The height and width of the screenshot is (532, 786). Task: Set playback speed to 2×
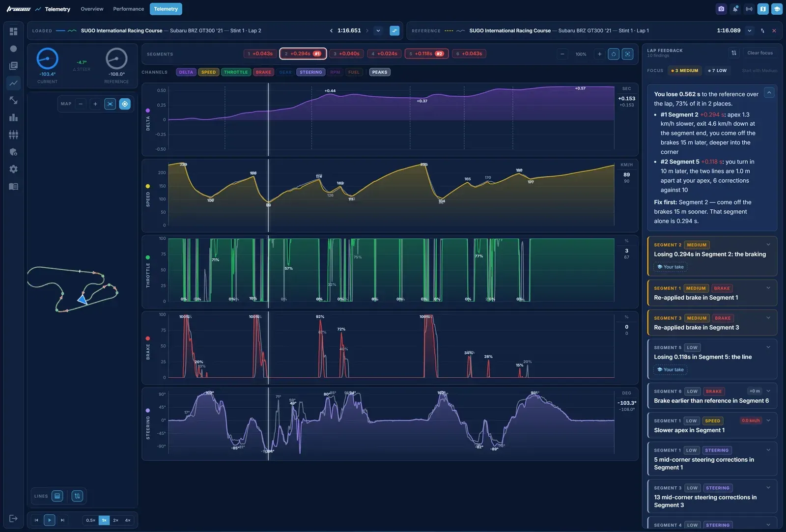tap(116, 520)
